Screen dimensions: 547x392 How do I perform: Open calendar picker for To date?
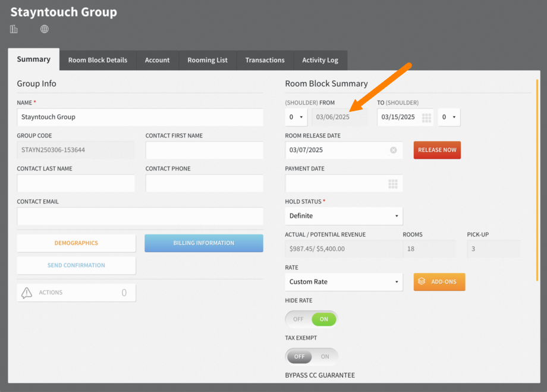426,117
